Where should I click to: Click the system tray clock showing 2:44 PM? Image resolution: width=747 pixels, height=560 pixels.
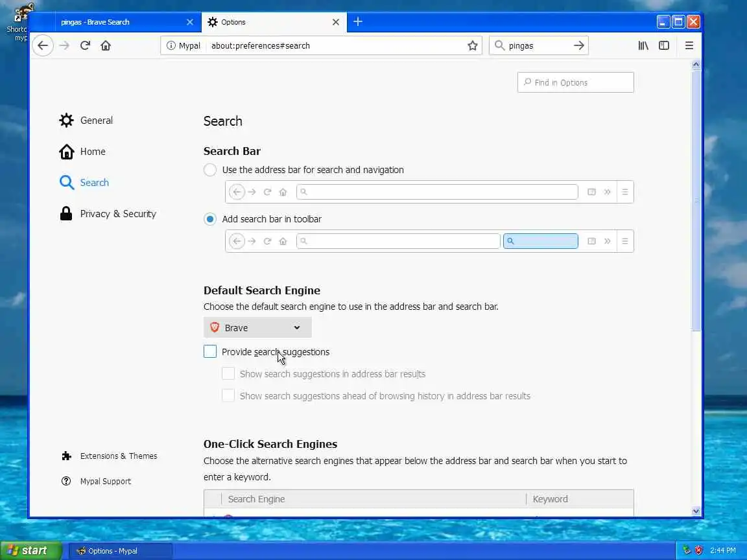tap(723, 550)
